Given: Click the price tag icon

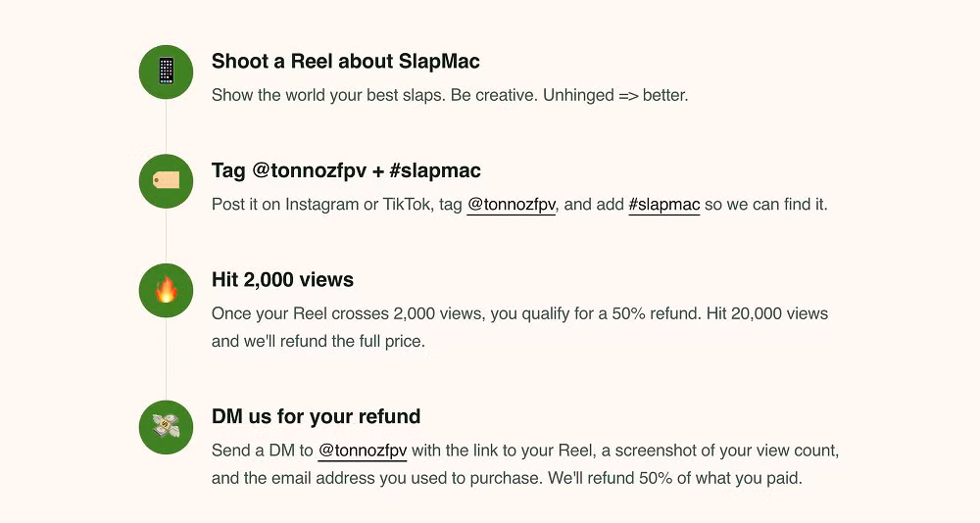Looking at the screenshot, I should click(166, 181).
